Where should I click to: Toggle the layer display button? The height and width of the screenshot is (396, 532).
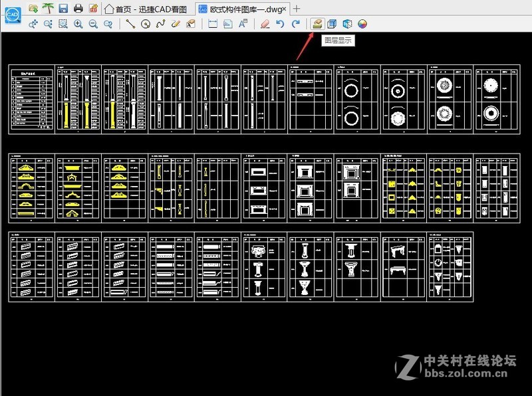(x=317, y=24)
